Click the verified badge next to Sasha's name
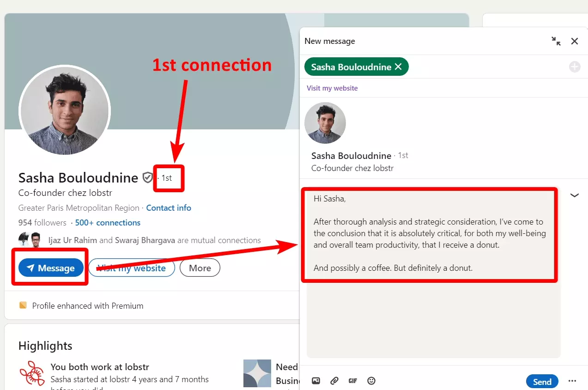 (147, 177)
